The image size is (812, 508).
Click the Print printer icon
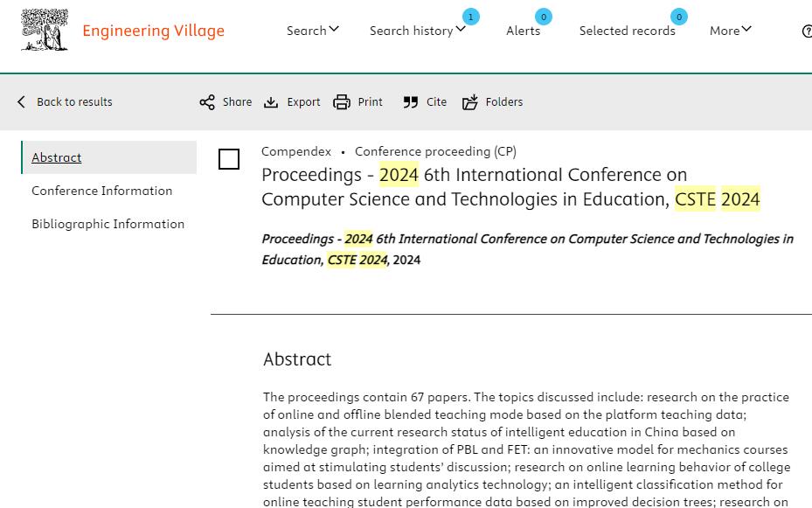point(341,102)
